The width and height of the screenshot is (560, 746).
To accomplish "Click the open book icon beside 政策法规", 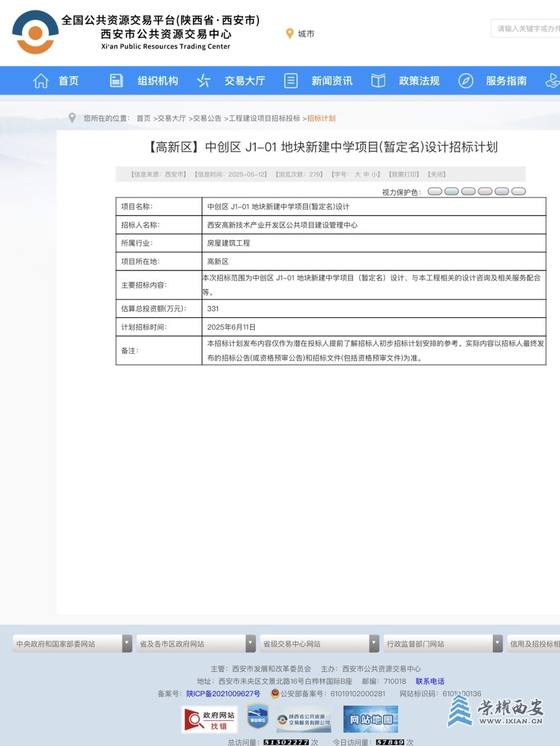I will (378, 81).
